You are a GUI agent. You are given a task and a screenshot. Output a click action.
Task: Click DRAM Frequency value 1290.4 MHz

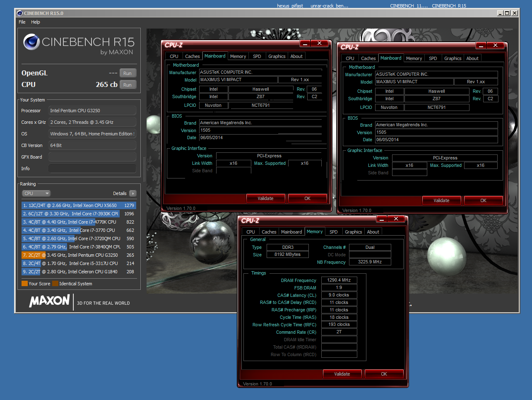coord(339,280)
